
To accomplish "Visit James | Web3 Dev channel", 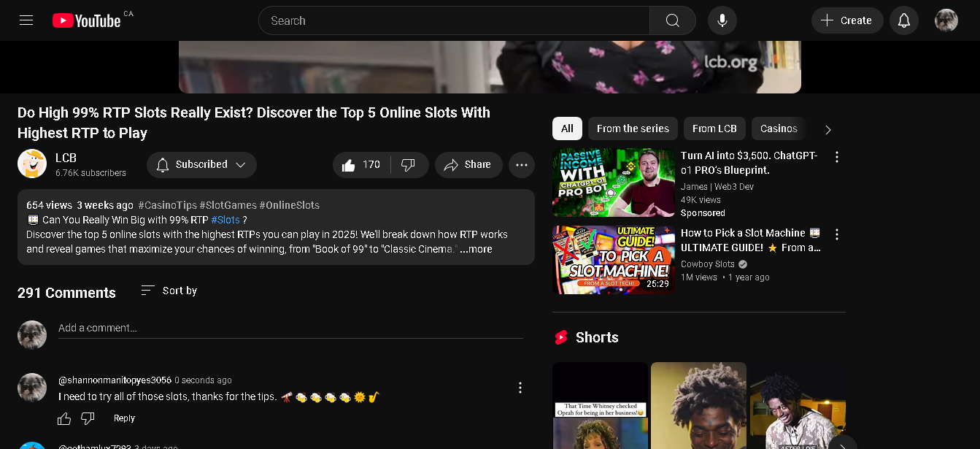I will click(x=717, y=187).
